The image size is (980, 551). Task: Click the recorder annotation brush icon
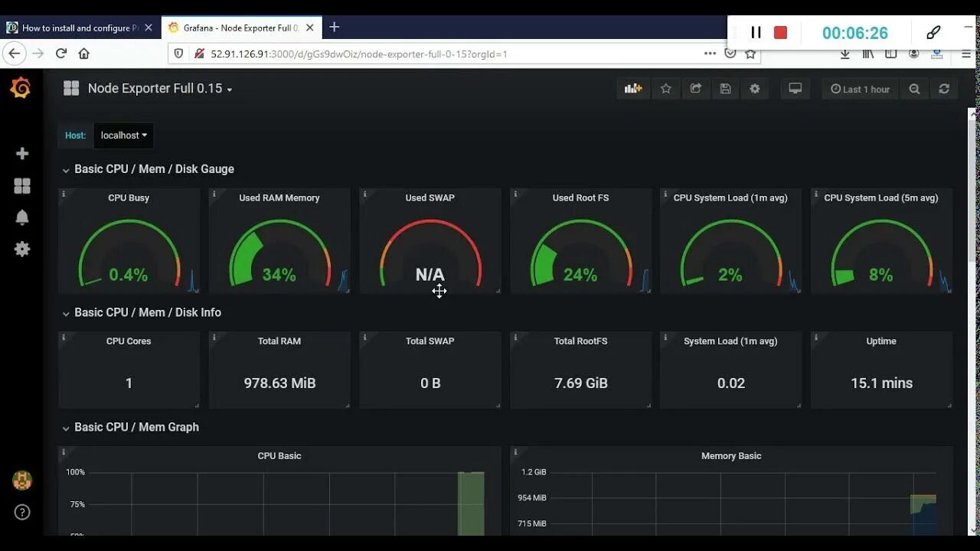pyautogui.click(x=933, y=32)
